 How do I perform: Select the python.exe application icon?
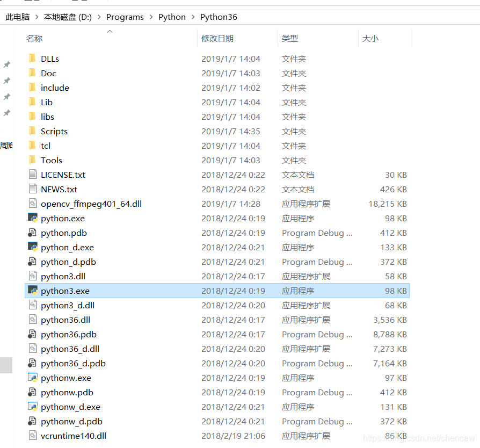(32, 218)
